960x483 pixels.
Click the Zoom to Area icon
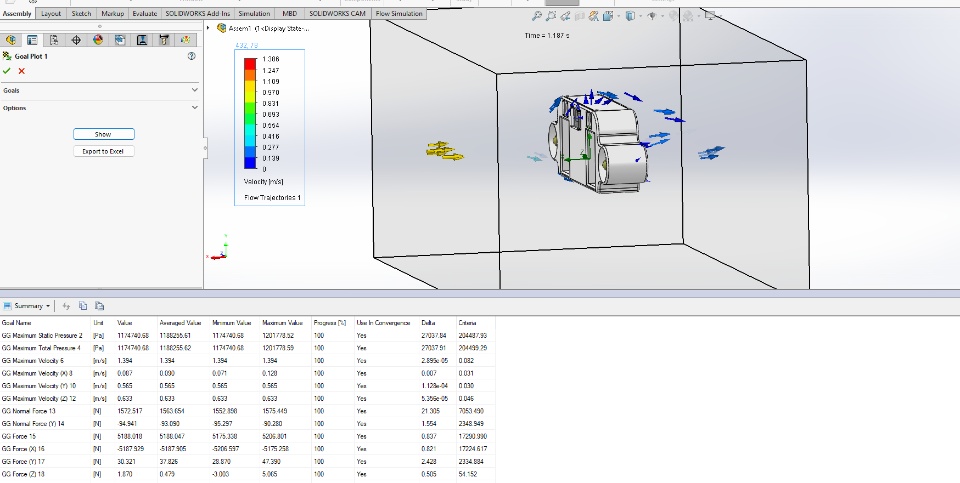pos(551,17)
